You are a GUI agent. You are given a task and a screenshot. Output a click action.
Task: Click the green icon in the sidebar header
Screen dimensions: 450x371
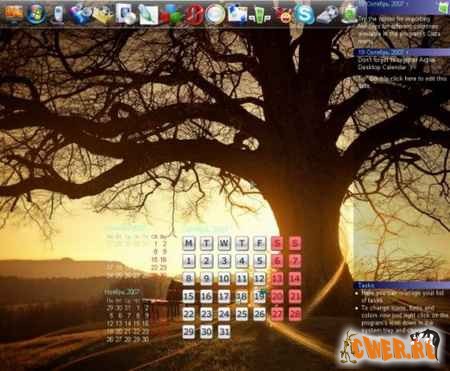[x=444, y=7]
